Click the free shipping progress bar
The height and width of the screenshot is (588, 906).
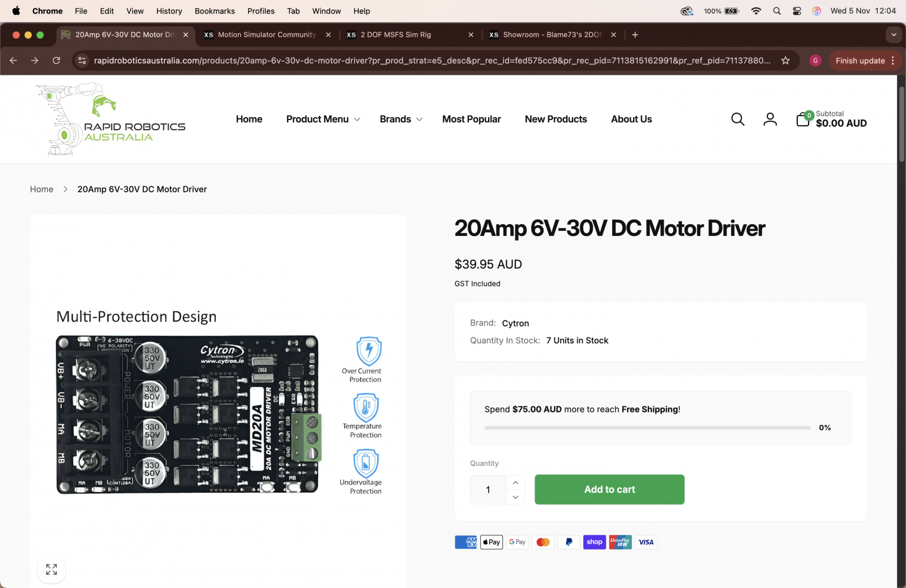[647, 428]
